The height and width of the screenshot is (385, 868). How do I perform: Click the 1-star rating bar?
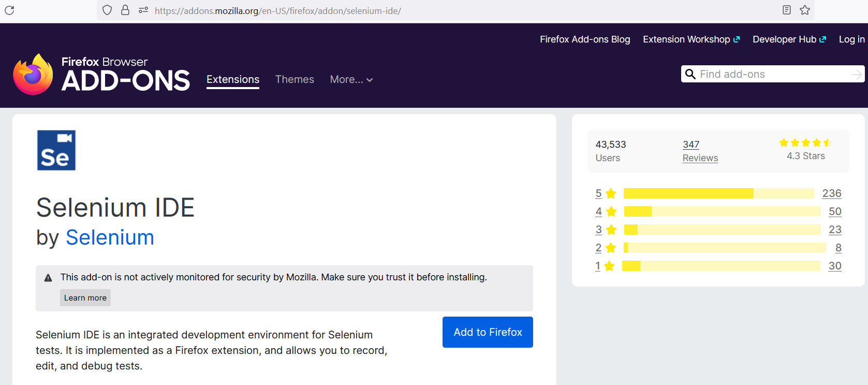pyautogui.click(x=721, y=266)
